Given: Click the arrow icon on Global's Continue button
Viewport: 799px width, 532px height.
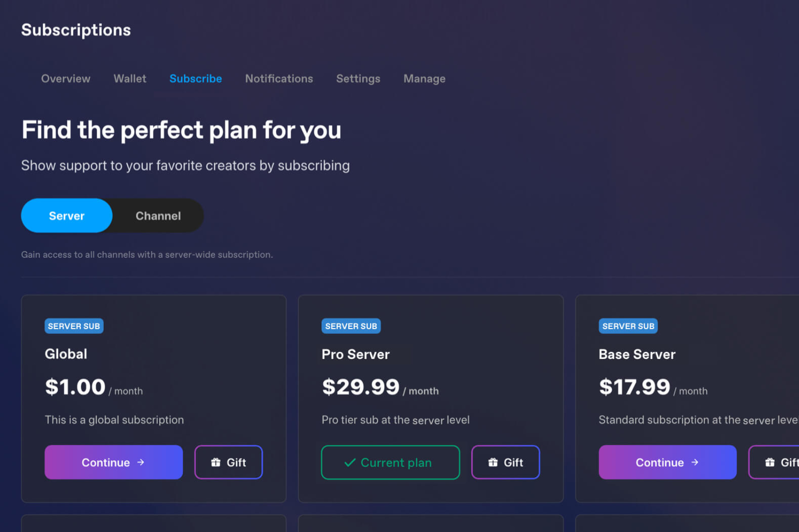Looking at the screenshot, I should pos(141,462).
